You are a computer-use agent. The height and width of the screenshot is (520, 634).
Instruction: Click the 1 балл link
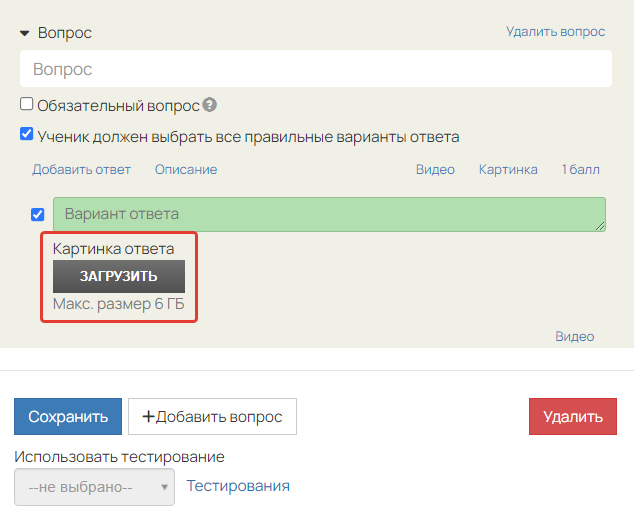click(580, 170)
